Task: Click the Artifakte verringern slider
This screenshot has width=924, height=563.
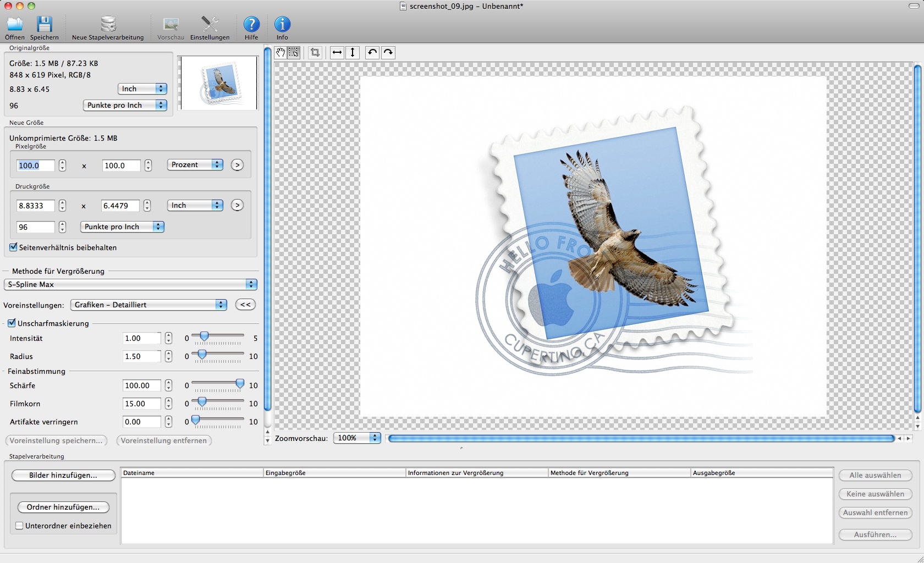Action: tap(218, 421)
